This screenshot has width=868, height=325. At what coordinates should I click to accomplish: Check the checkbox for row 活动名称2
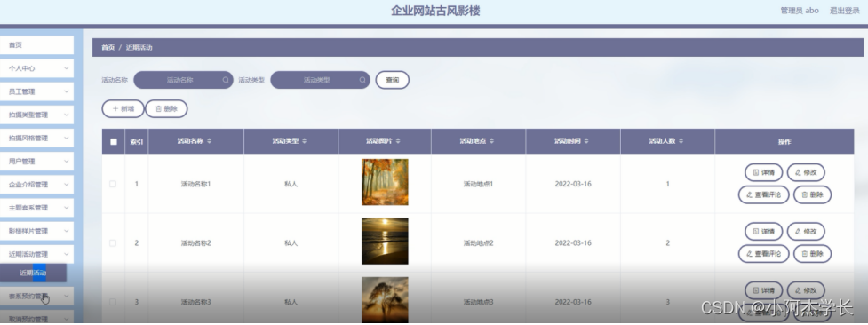coord(113,243)
